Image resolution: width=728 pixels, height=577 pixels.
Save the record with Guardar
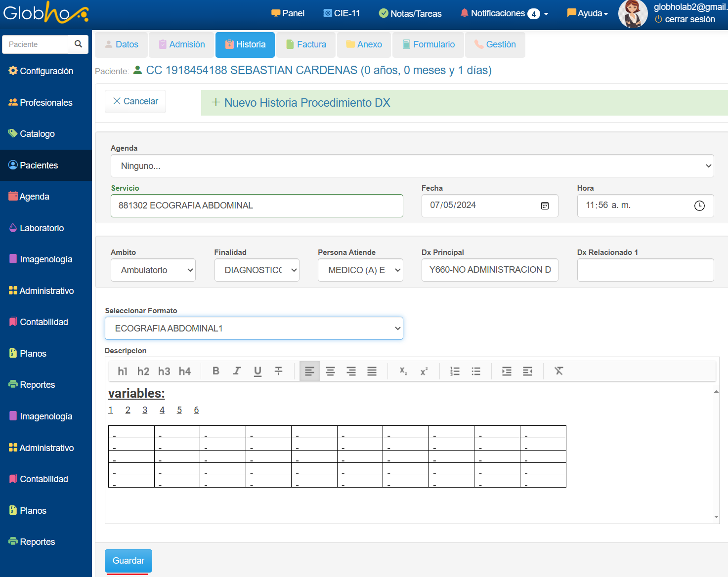pos(128,561)
